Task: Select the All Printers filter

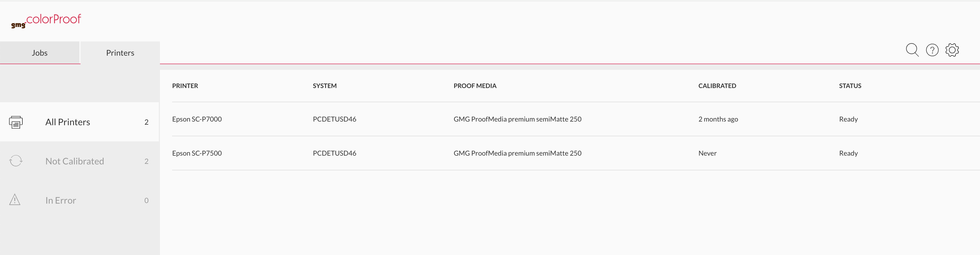Action: coord(79,122)
